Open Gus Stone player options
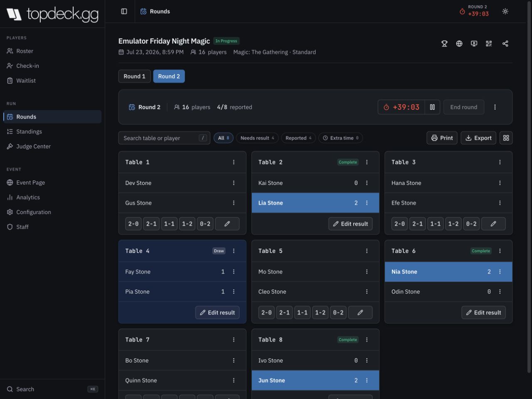Viewport: 532px width, 399px height. (x=234, y=203)
